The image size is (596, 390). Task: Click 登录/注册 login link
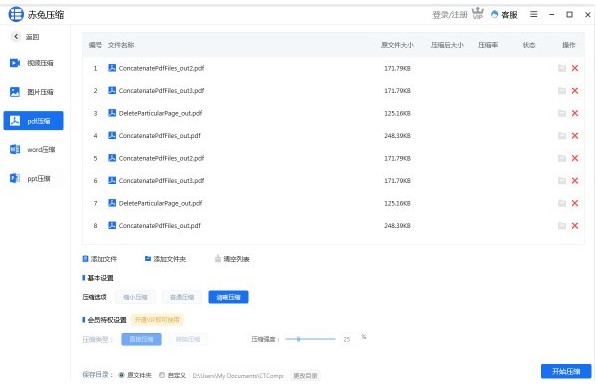point(450,14)
